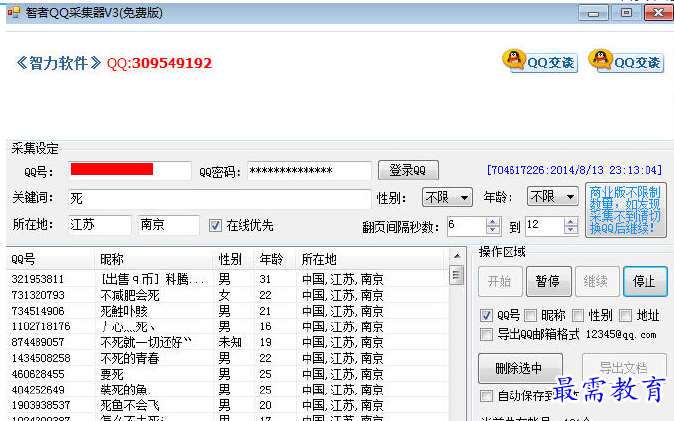Select row with QQ 321953811
The height and width of the screenshot is (421, 674).
point(227,279)
